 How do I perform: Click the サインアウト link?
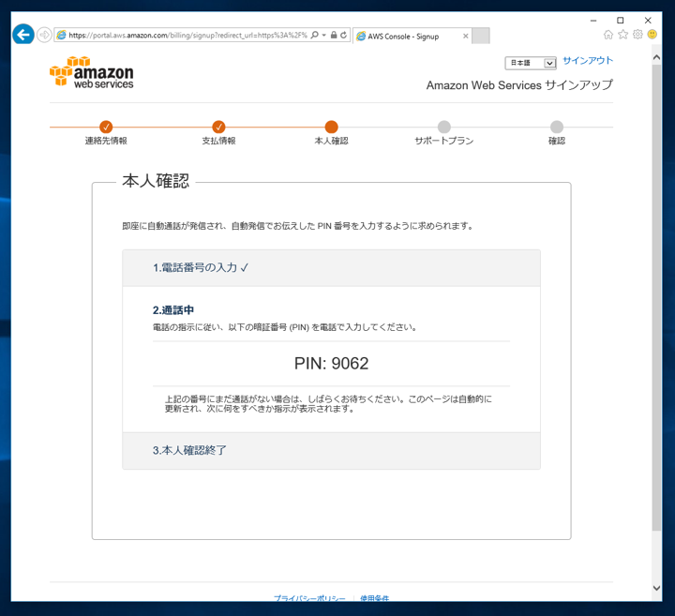pos(588,60)
